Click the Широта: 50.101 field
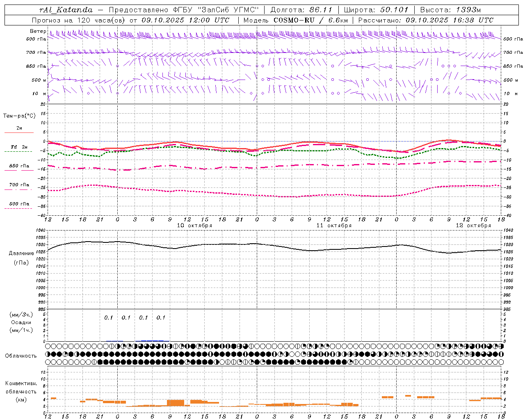This screenshot has height=420, width=525. point(376,10)
